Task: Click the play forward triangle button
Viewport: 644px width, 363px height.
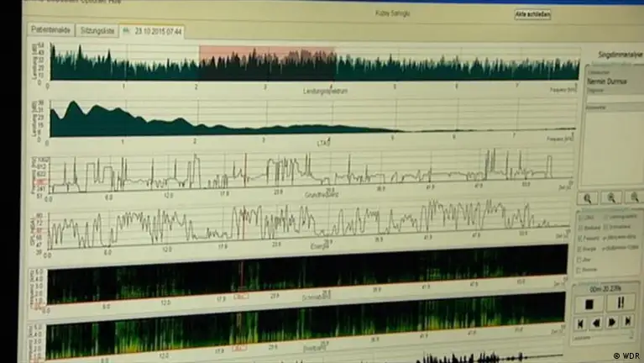Action: 612,322
